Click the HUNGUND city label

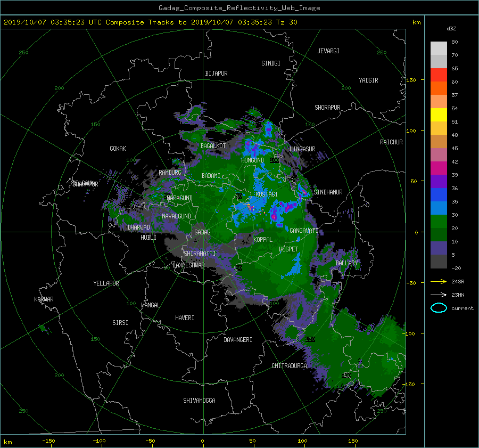pyautogui.click(x=252, y=160)
